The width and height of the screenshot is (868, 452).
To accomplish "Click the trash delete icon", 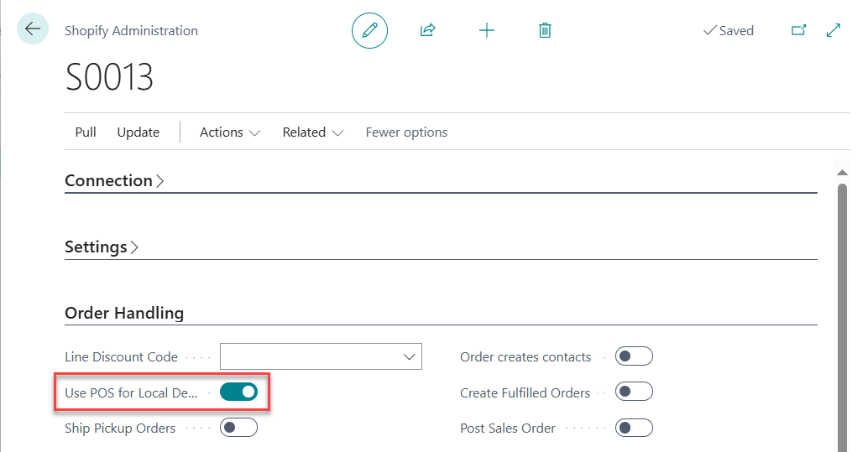I will tap(545, 31).
